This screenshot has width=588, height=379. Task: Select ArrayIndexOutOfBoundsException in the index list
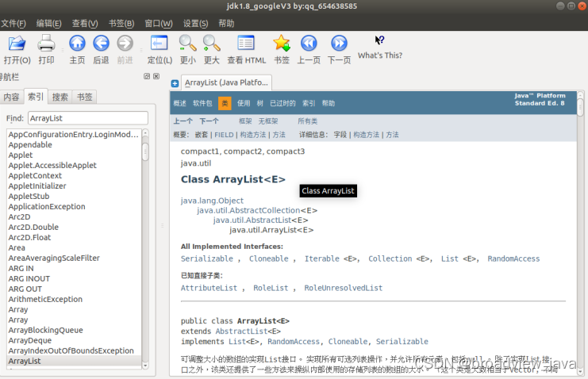75,350
